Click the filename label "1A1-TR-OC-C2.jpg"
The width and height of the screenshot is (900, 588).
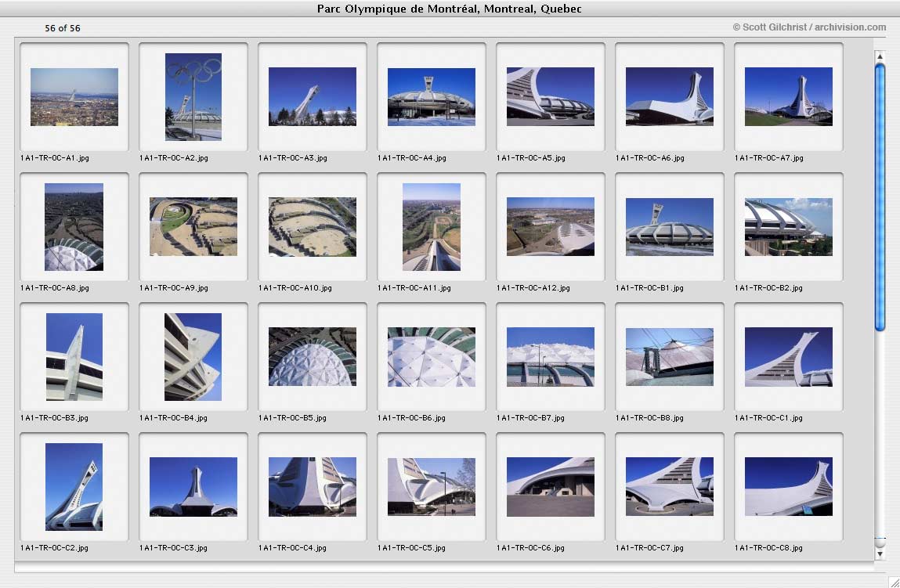pyautogui.click(x=55, y=548)
